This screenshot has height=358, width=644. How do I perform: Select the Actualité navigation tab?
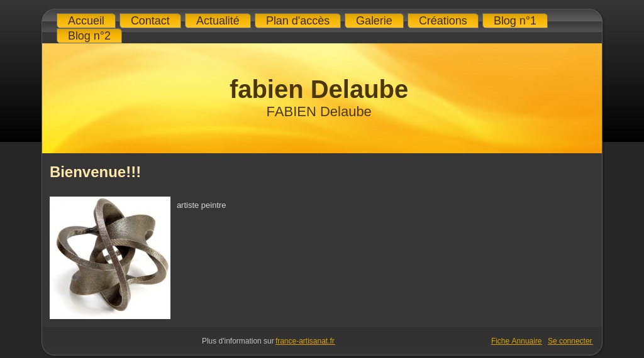218,21
